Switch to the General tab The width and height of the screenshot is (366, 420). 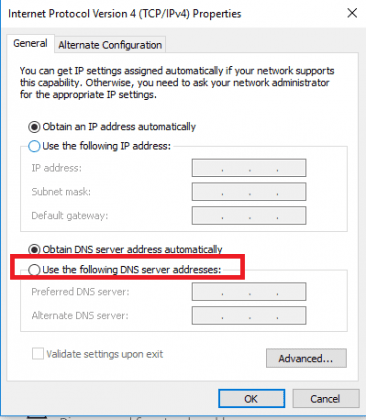pyautogui.click(x=30, y=43)
